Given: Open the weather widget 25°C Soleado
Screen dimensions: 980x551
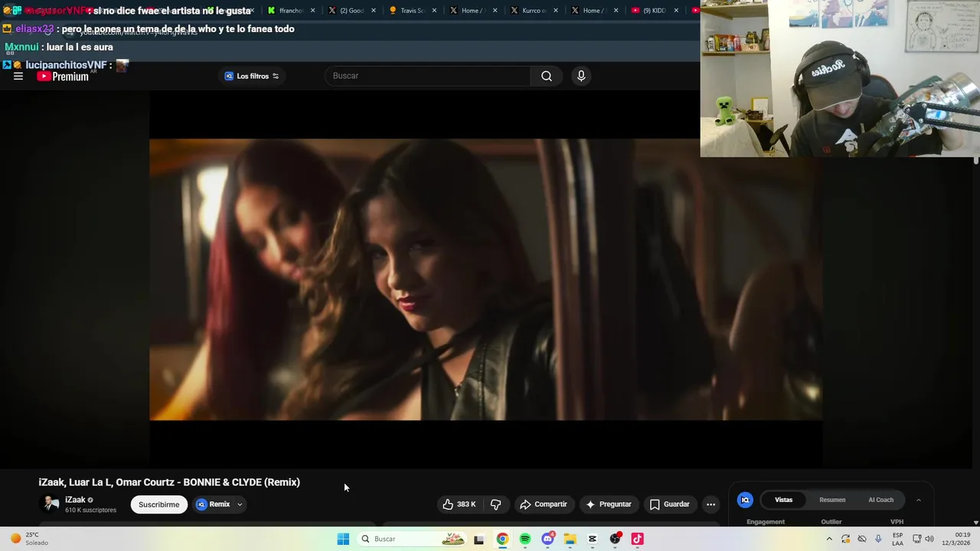Looking at the screenshot, I should click(29, 539).
